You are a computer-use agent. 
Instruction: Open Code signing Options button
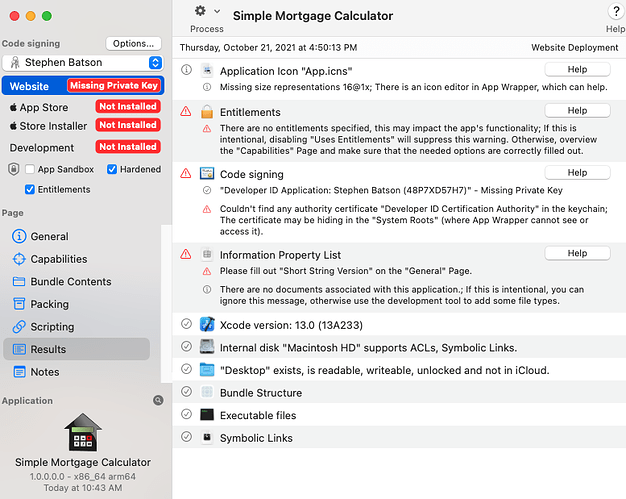(x=133, y=44)
